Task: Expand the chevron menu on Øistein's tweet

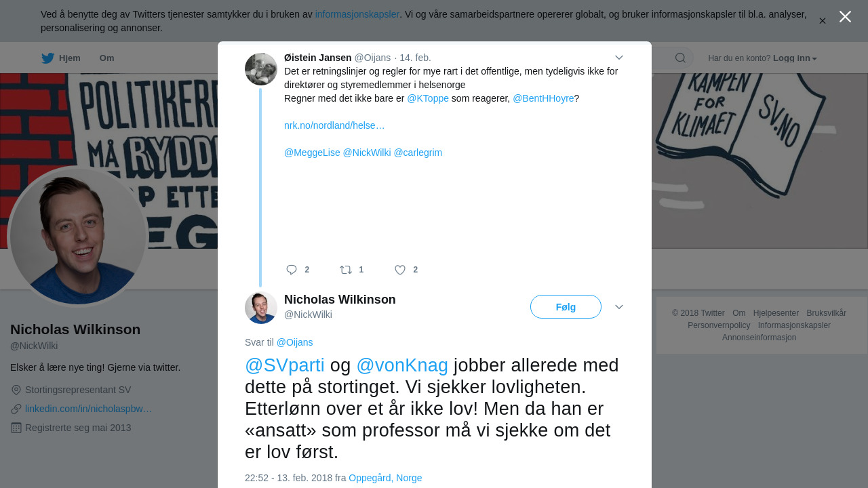Action: pos(619,58)
